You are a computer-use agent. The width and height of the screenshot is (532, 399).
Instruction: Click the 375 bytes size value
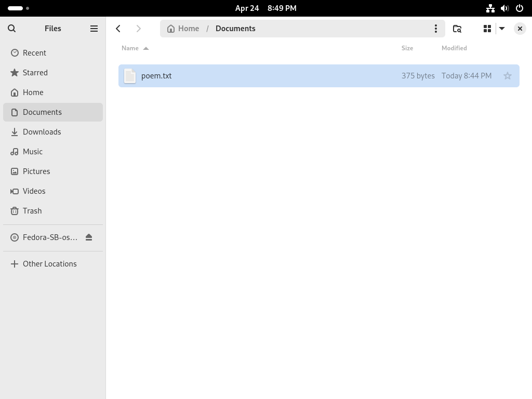[x=418, y=76]
